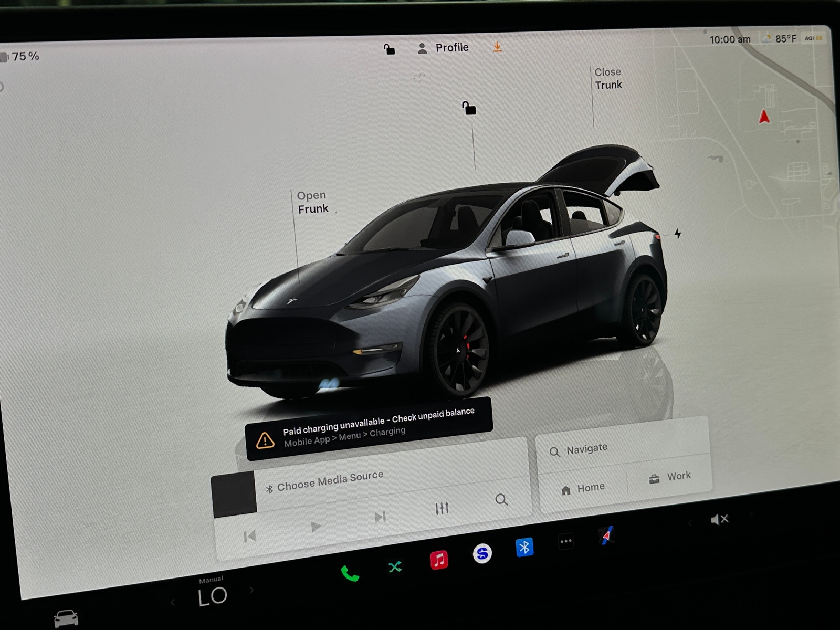This screenshot has height=630, width=840.
Task: Tap the media search magnifier icon
Action: coord(501,499)
